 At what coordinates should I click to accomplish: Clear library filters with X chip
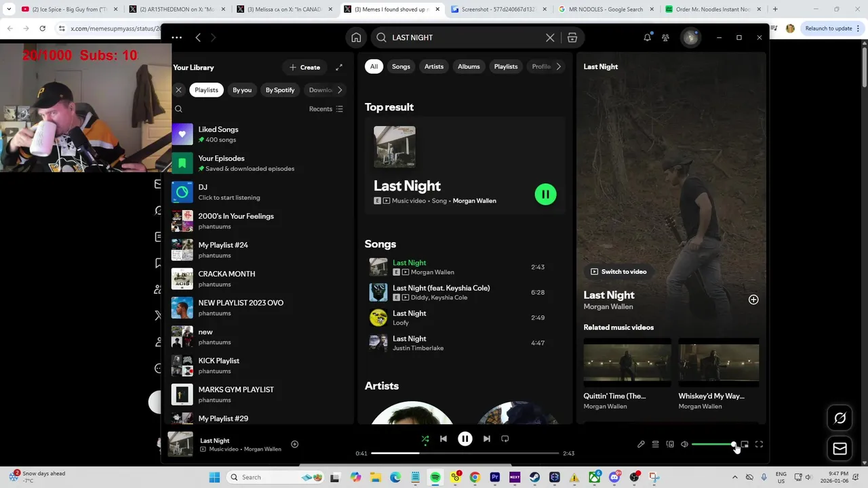click(x=178, y=89)
